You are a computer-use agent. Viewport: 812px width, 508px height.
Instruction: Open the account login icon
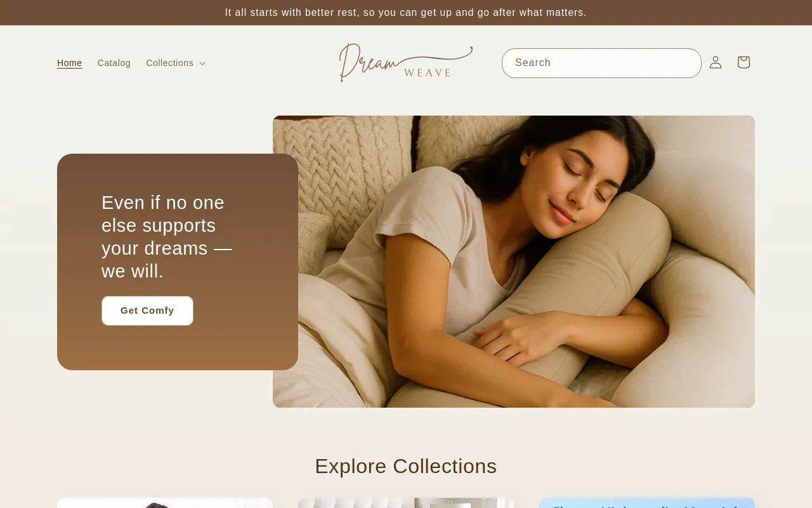[716, 62]
